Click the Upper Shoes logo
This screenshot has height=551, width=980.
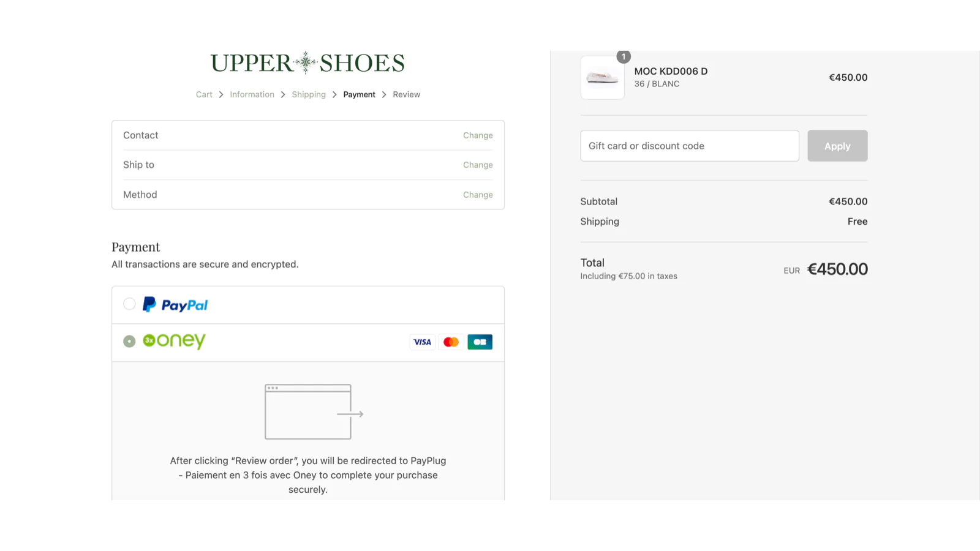point(307,62)
